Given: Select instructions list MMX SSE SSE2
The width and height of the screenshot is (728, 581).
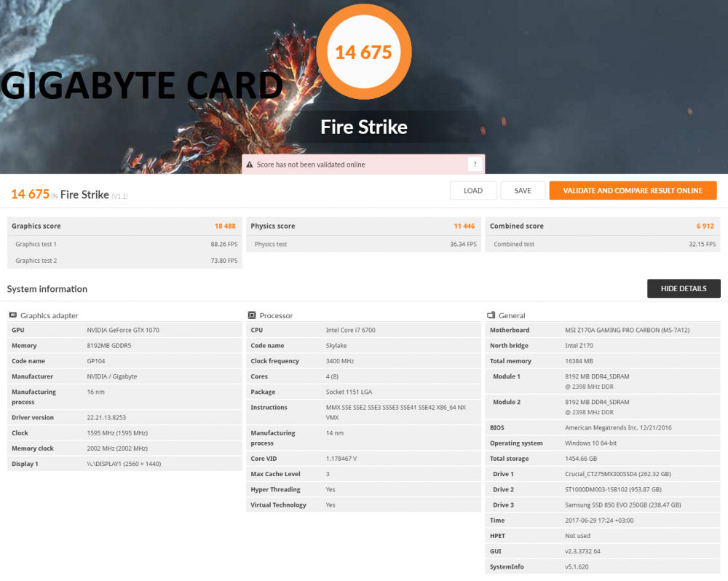Looking at the screenshot, I should 396,412.
